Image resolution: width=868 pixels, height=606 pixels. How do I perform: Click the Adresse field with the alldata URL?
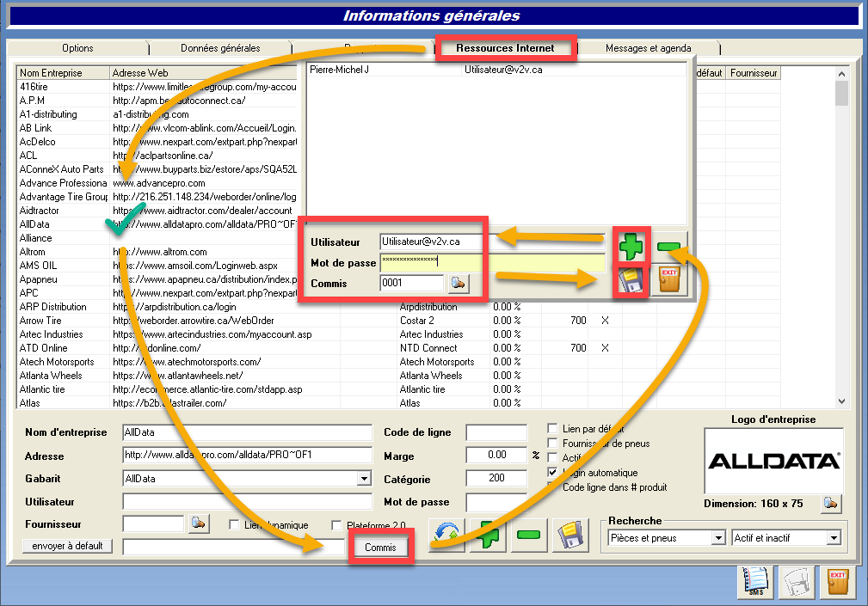[x=248, y=455]
